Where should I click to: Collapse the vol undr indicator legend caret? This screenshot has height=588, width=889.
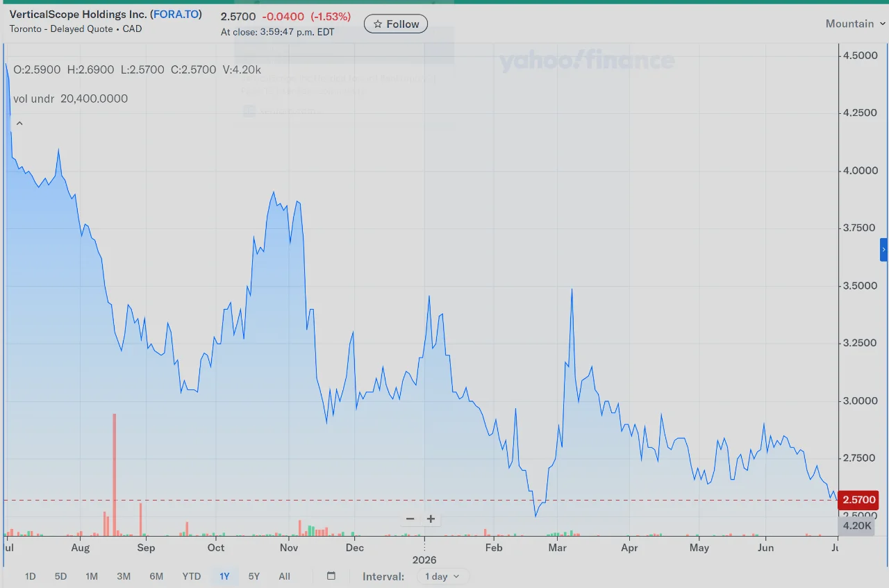pyautogui.click(x=19, y=124)
